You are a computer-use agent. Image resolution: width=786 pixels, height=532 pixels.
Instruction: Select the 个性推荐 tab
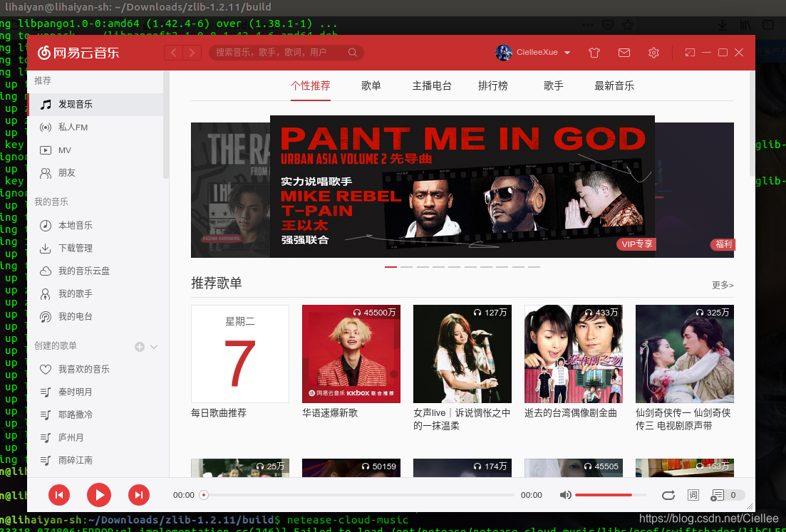coord(310,86)
